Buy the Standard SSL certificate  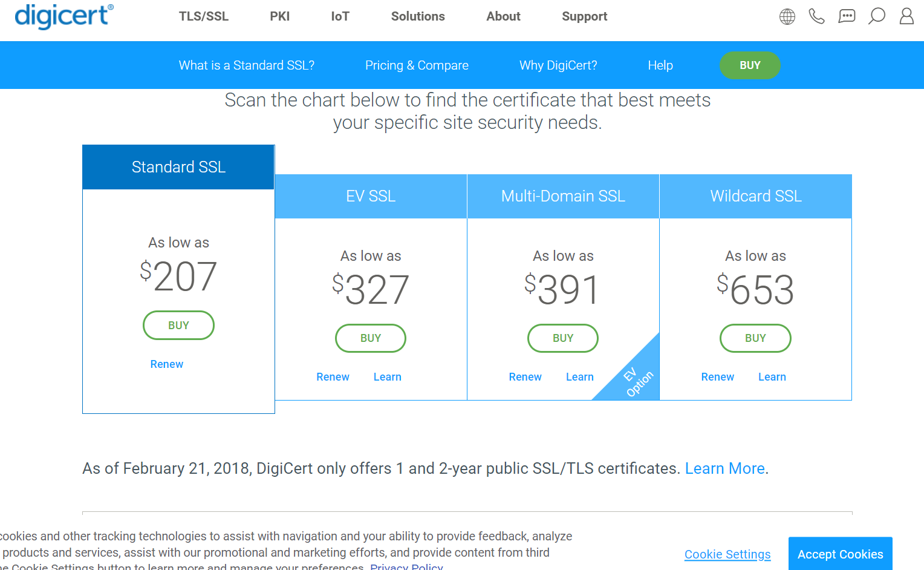(x=178, y=326)
